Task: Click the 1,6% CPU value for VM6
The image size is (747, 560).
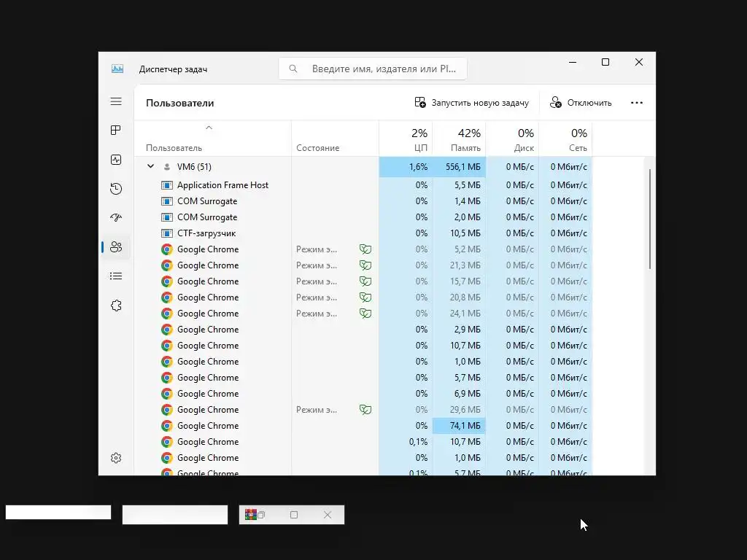Action: pos(406,167)
